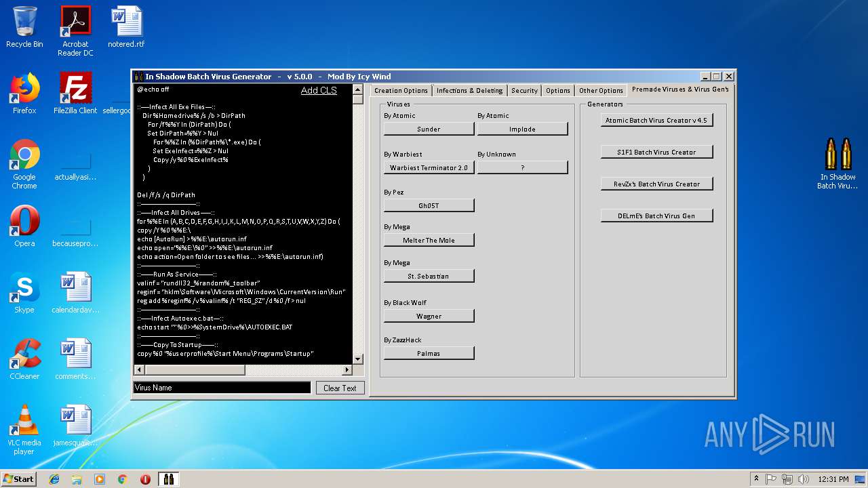Open the Start menu
This screenshot has height=488, width=868.
coord(19,479)
